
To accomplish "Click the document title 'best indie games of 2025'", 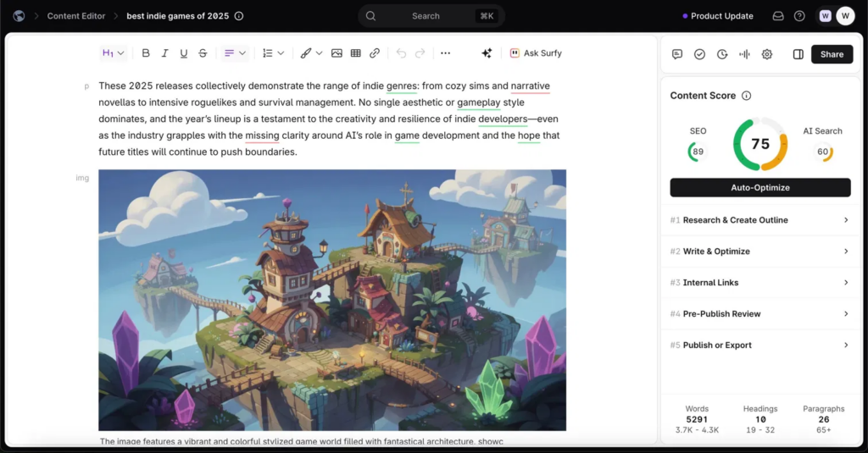I will pos(178,16).
